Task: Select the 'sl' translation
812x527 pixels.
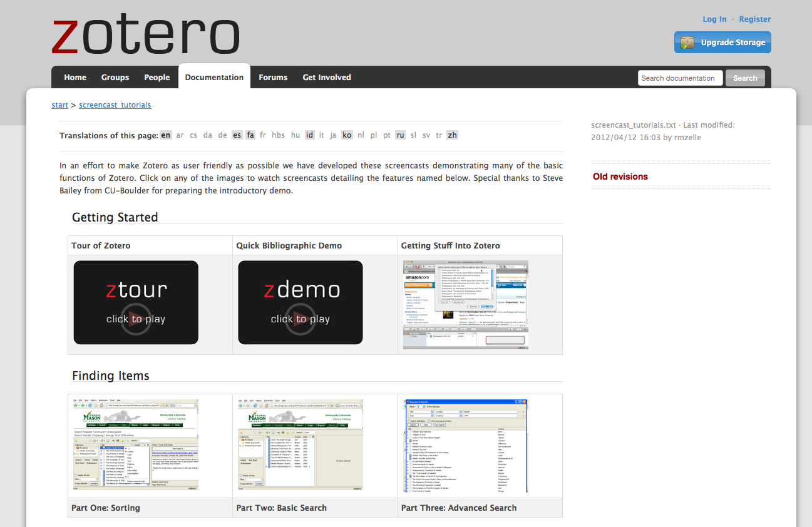Action: point(413,135)
